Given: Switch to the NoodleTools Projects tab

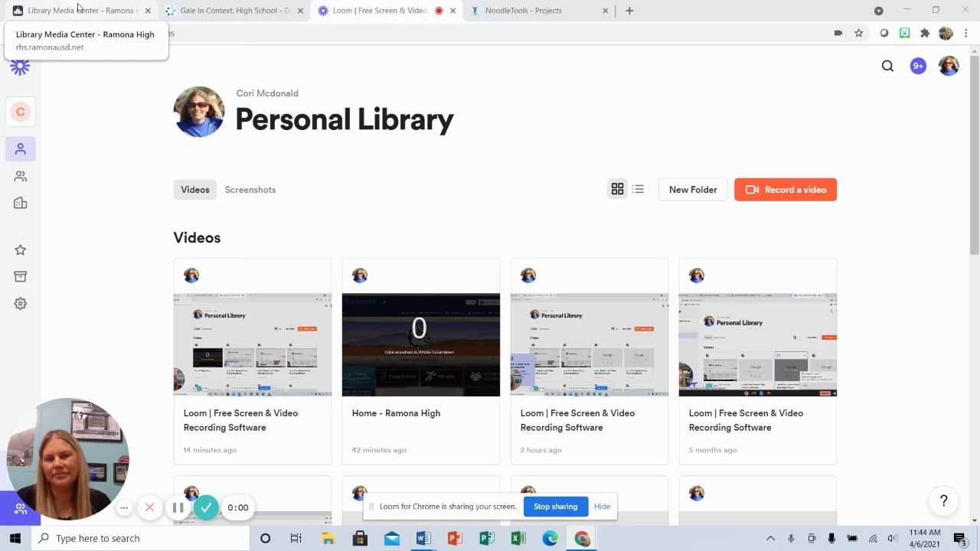Looking at the screenshot, I should tap(539, 11).
